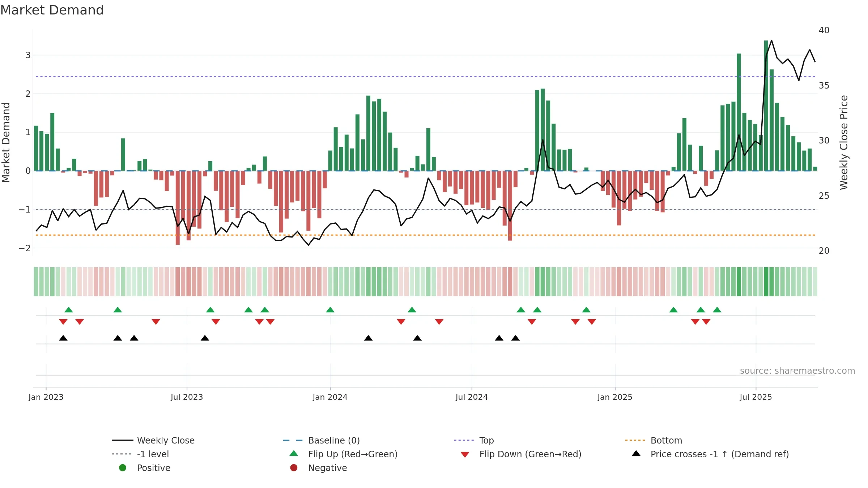Screen dimensions: 868x488
Task: Click the Positive legend label
Action: (153, 468)
